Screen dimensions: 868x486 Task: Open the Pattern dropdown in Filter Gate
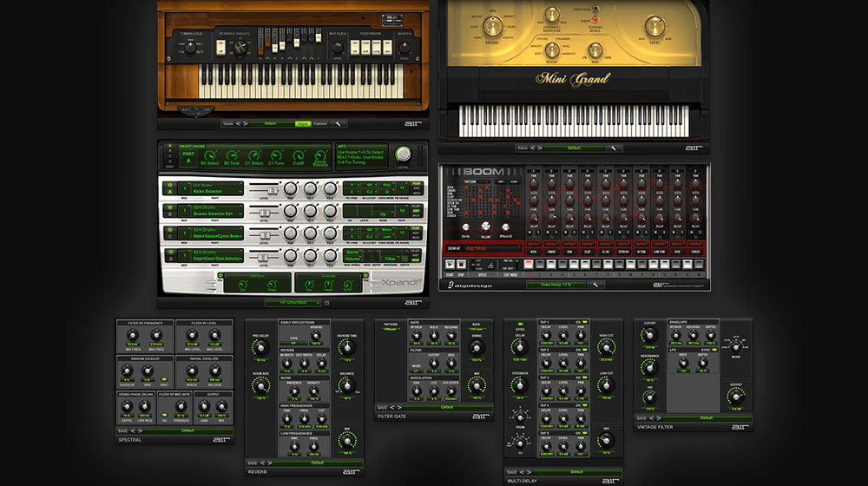(391, 329)
